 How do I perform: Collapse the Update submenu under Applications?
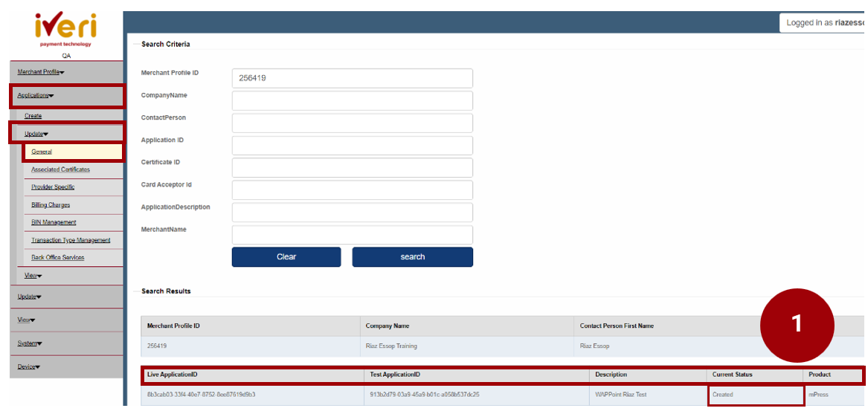[x=36, y=134]
